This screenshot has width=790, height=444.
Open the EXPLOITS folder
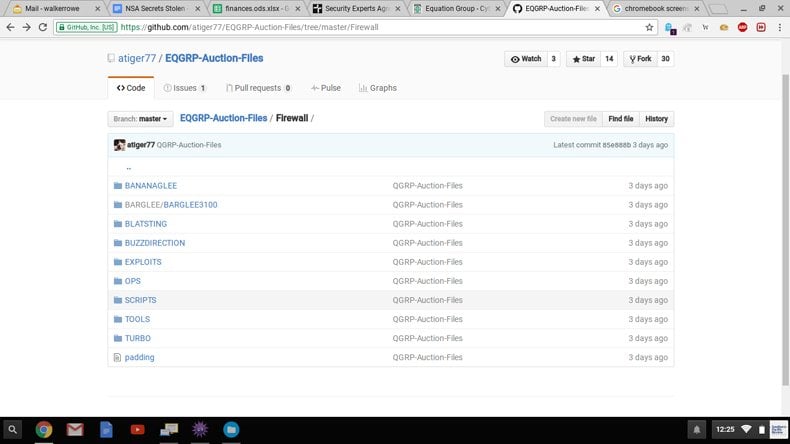coord(143,262)
